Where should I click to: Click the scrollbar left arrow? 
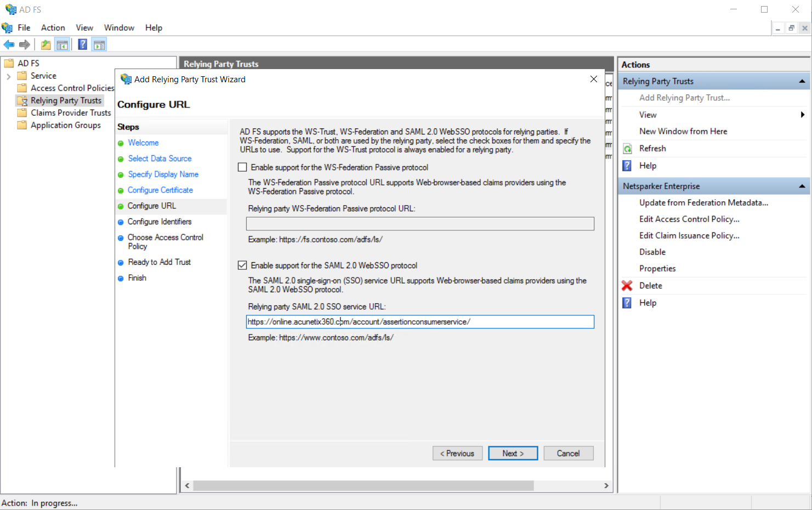tap(188, 486)
